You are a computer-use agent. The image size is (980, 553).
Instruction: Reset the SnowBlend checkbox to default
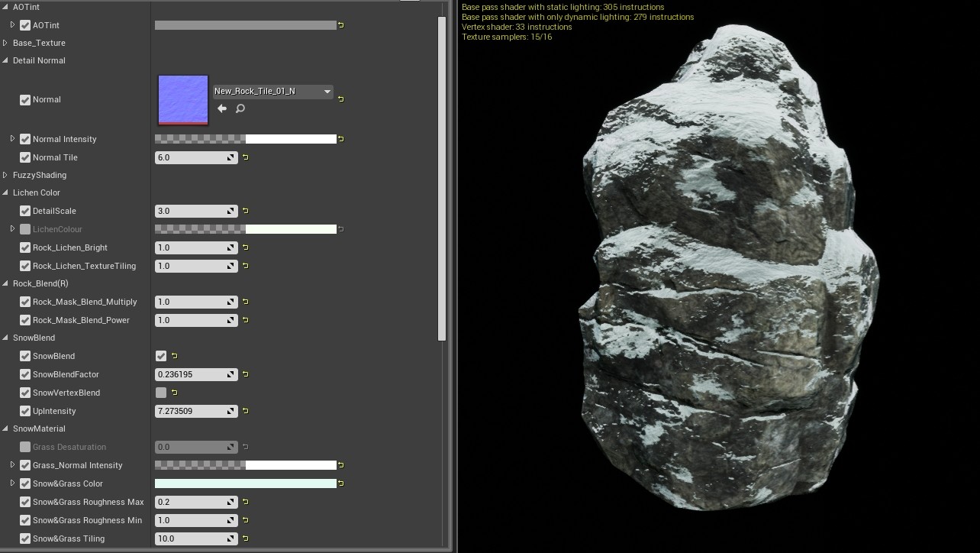(x=173, y=356)
